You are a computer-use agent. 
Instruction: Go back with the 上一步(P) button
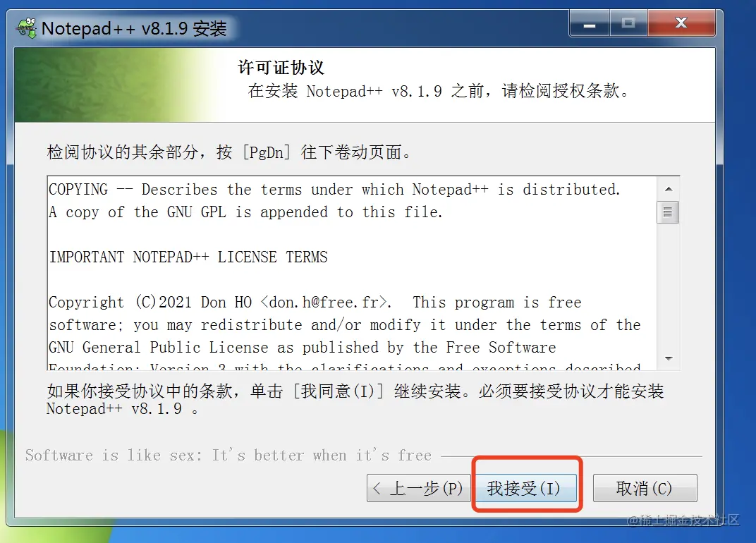coord(418,488)
